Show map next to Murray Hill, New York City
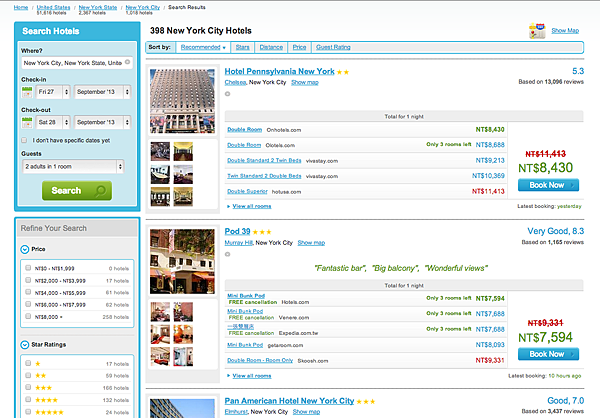This screenshot has width=600, height=418. [x=311, y=243]
